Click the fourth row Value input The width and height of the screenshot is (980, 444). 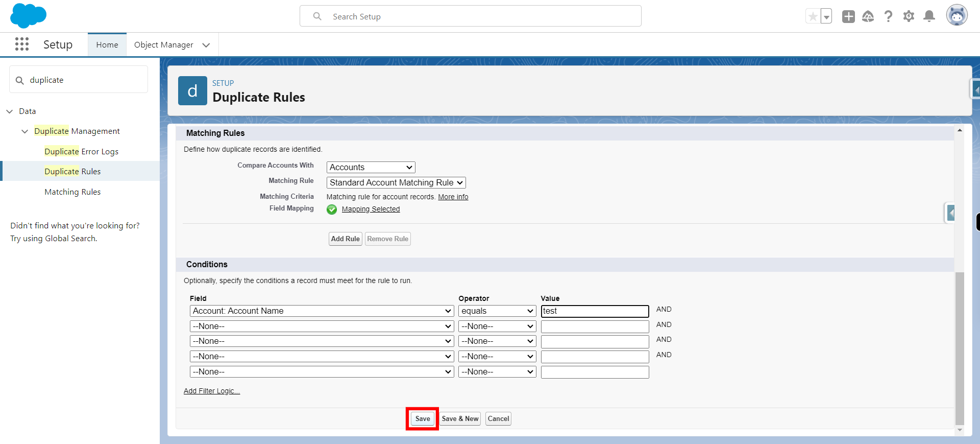595,357
